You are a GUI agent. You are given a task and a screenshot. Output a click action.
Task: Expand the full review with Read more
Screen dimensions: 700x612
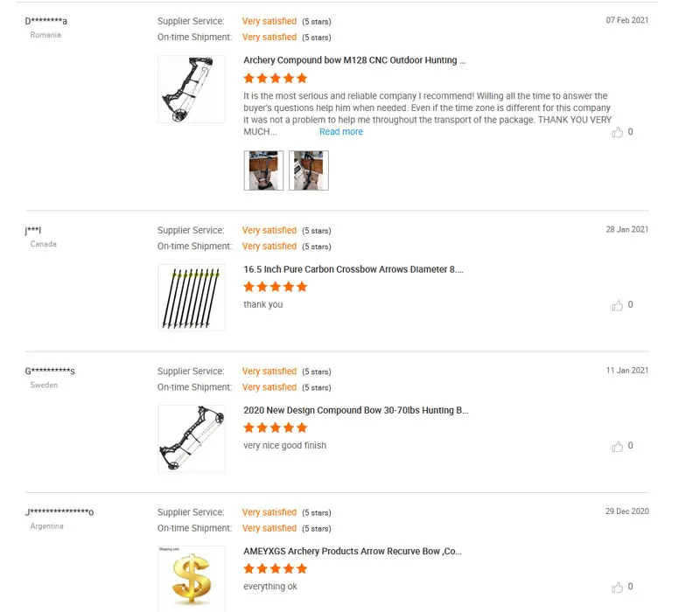[340, 132]
